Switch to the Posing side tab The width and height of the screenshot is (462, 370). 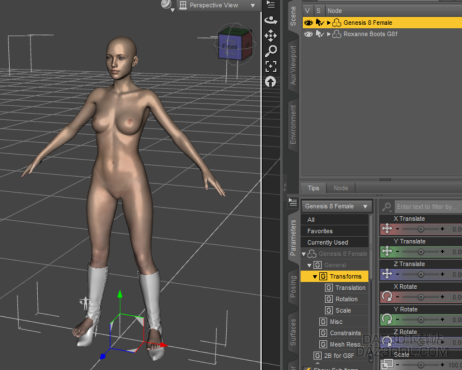(x=293, y=286)
